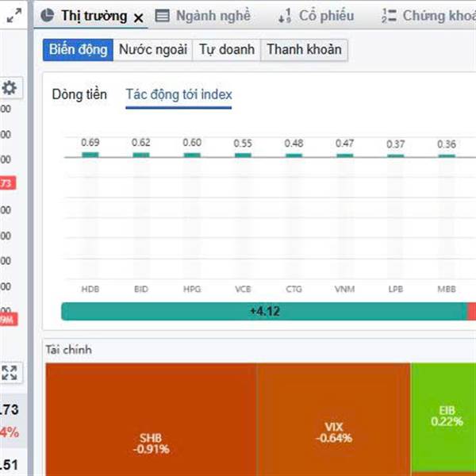Click the Tài chính sector heading
This screenshot has width=476, height=476.
(x=68, y=350)
